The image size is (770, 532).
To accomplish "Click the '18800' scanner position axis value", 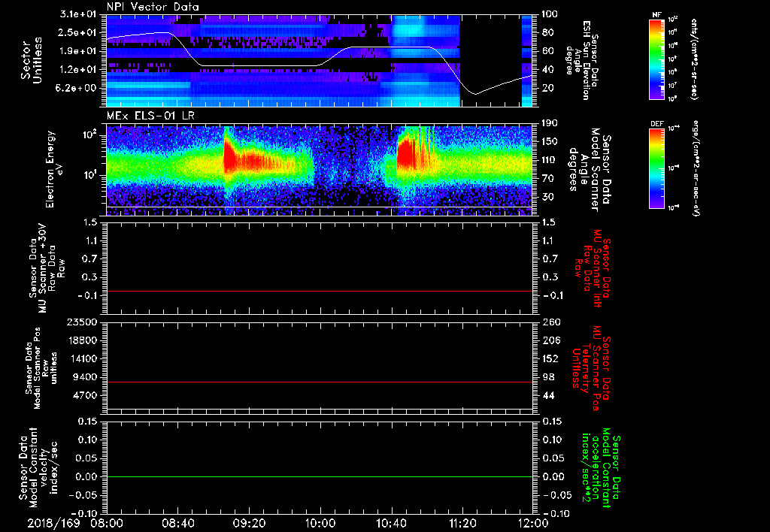I will point(83,340).
